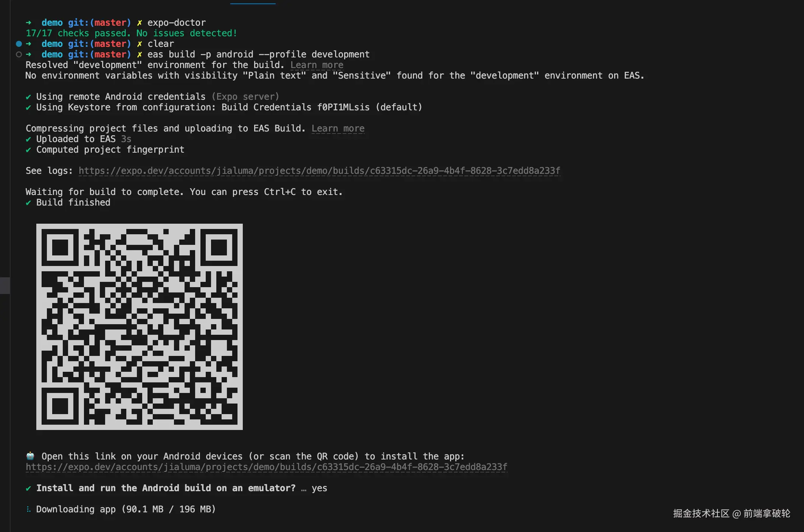The height and width of the screenshot is (532, 804).
Task: Click the active panel tab underline at top
Action: pyautogui.click(x=253, y=3)
